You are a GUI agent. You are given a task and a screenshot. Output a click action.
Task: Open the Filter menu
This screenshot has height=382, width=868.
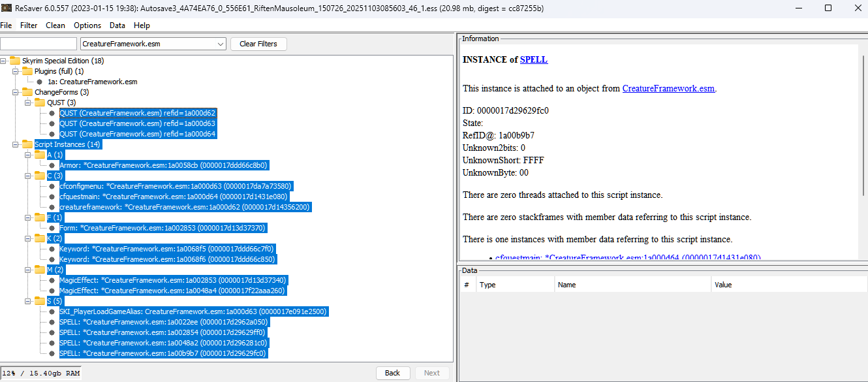click(29, 25)
